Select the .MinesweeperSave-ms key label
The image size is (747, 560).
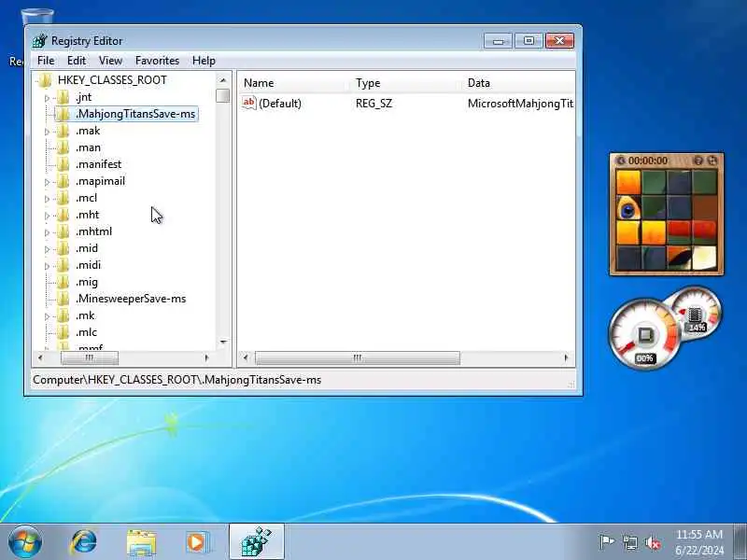[131, 299]
